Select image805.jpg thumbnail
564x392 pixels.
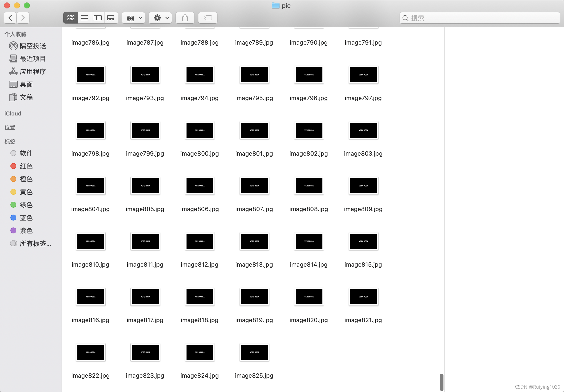[145, 186]
